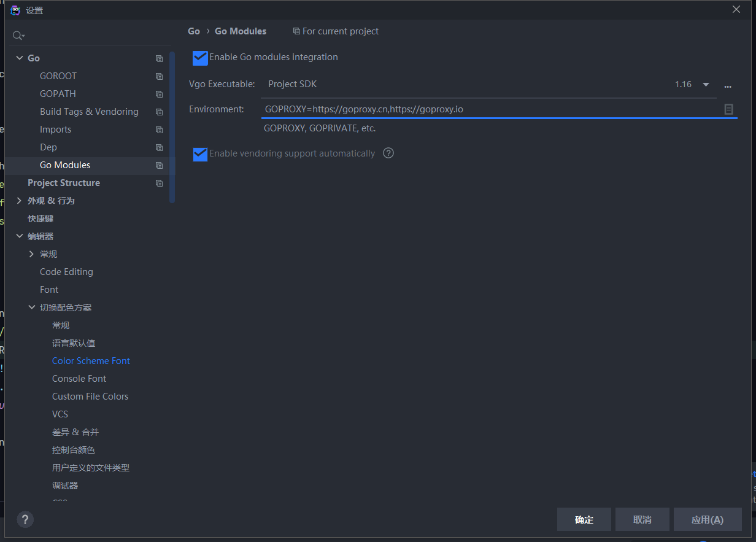Open Console Font settings

(79, 379)
